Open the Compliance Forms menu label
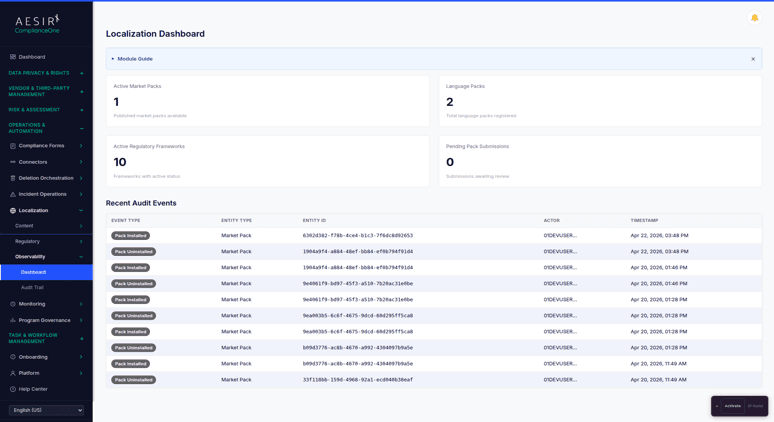 point(41,146)
